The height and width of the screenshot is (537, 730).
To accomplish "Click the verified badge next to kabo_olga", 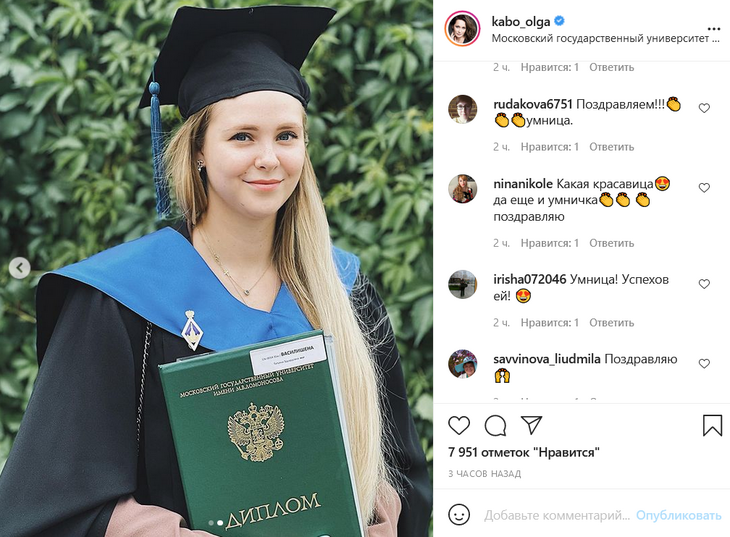I will [x=560, y=20].
